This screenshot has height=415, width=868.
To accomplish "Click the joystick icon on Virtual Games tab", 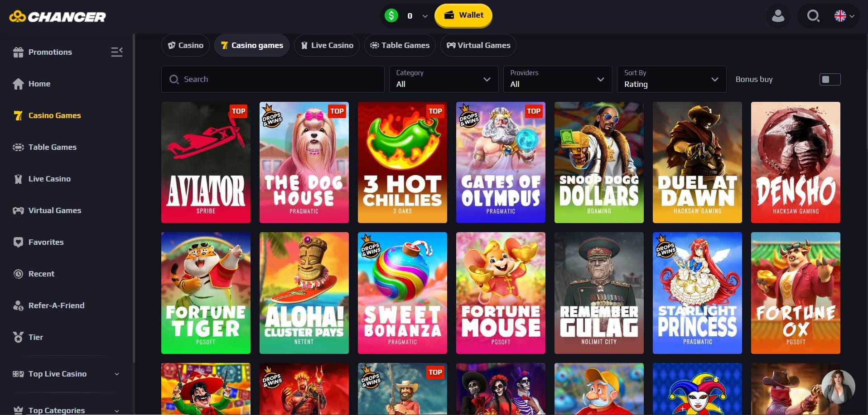I will 451,45.
